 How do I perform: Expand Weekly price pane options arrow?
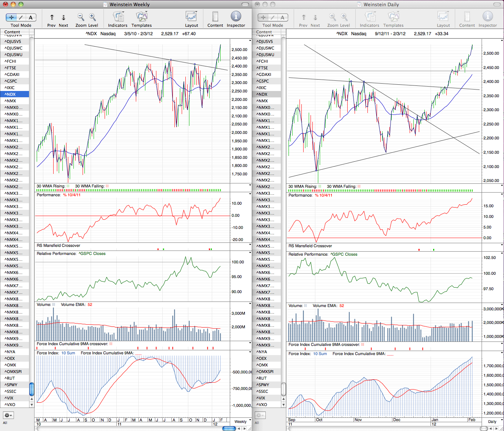click(250, 40)
